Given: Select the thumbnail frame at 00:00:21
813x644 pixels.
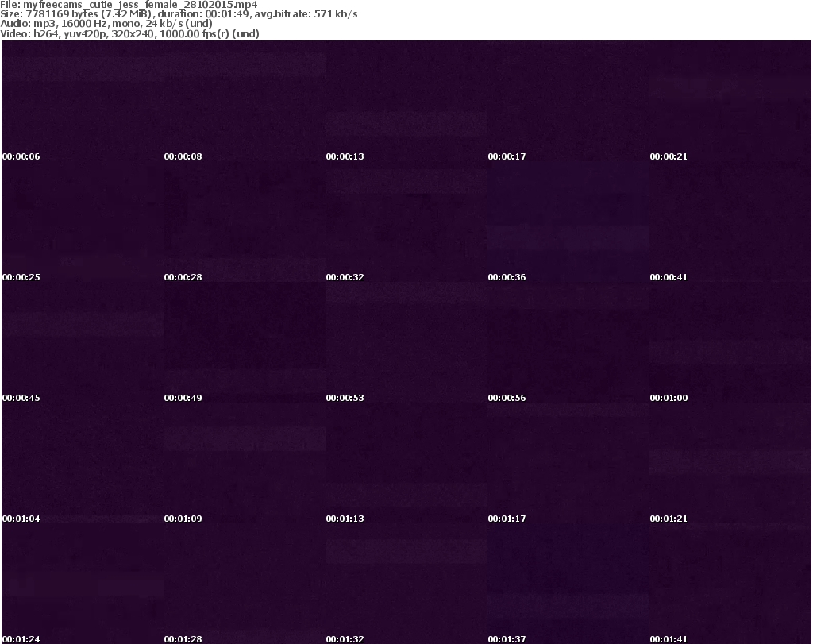Looking at the screenshot, I should pyautogui.click(x=730, y=101).
